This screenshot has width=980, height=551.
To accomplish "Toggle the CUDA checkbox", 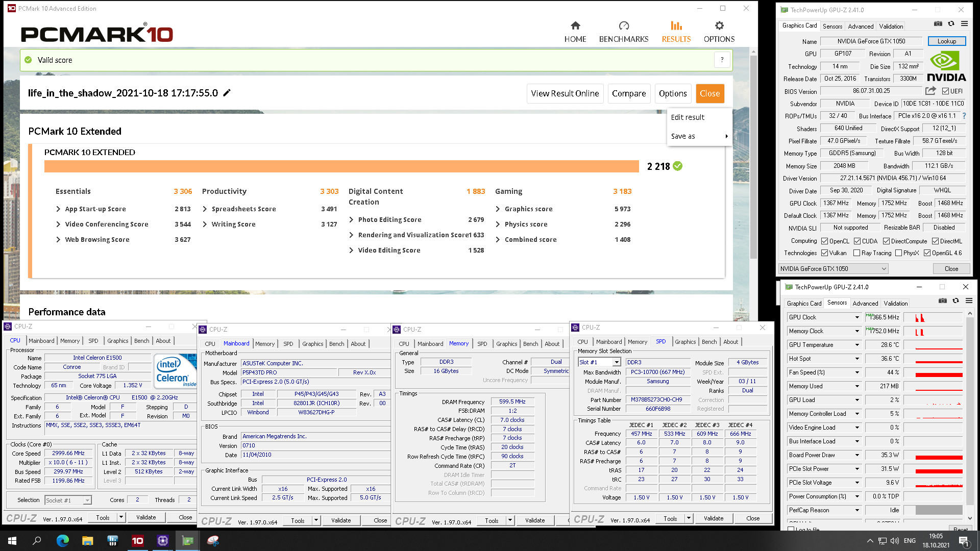I will click(857, 241).
